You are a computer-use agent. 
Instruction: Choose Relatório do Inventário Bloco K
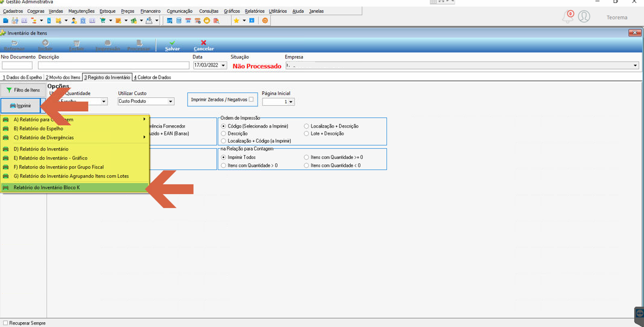point(74,187)
